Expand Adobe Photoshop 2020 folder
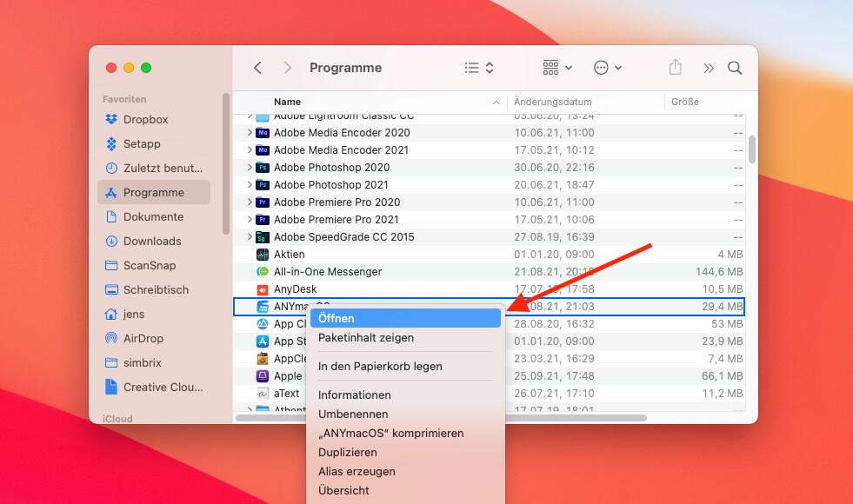 pos(250,168)
